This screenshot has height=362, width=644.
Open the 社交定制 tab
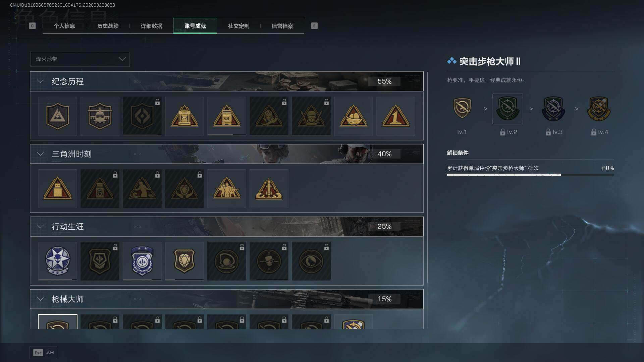point(239,26)
